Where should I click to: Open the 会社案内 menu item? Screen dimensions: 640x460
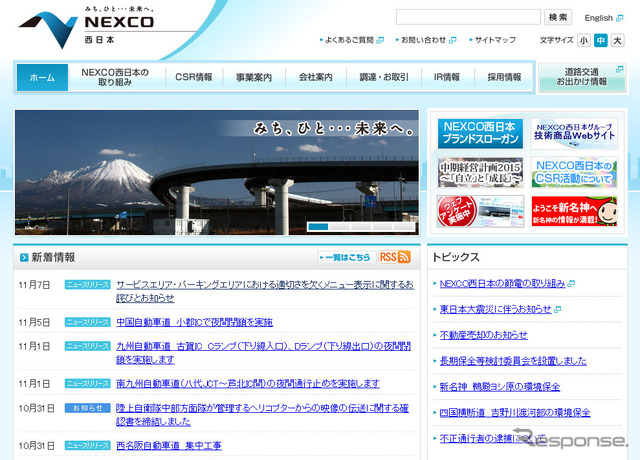pyautogui.click(x=316, y=77)
